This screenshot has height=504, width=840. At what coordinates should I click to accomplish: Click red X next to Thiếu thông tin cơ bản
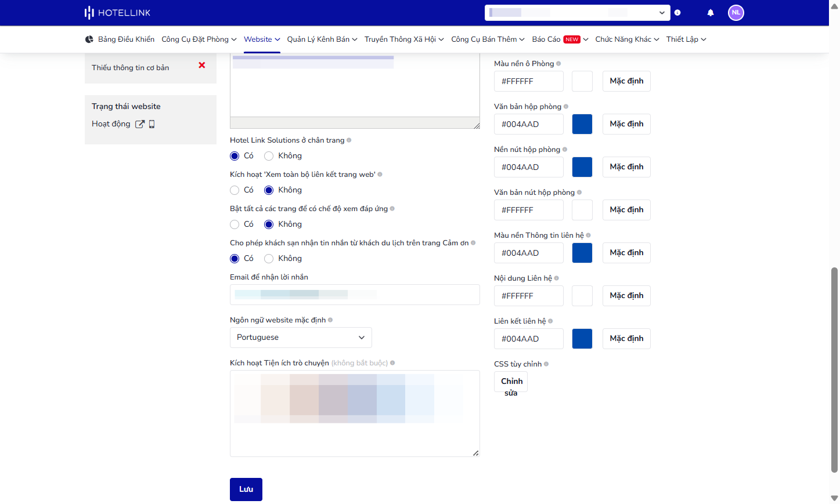point(202,65)
